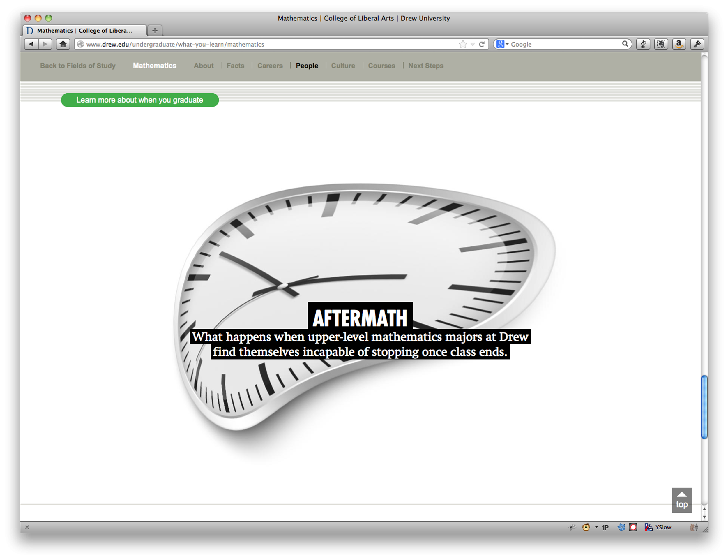Open the Careers section
This screenshot has height=560, width=728.
click(x=270, y=66)
